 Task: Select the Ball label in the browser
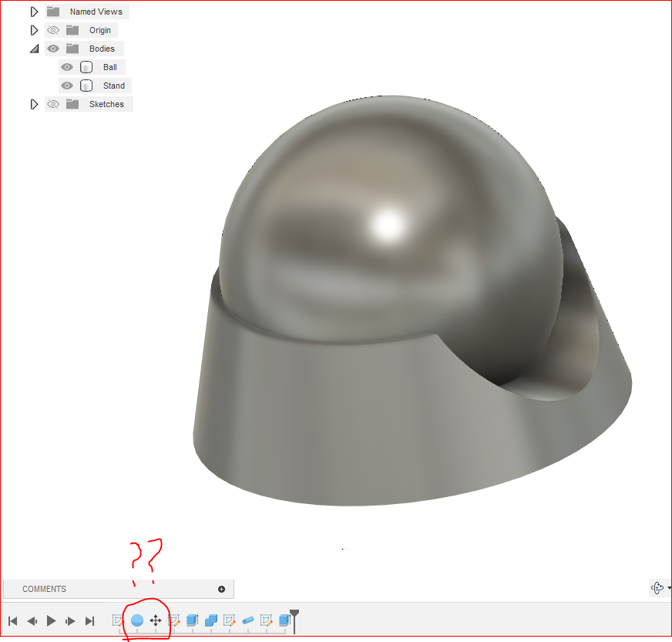tap(110, 67)
